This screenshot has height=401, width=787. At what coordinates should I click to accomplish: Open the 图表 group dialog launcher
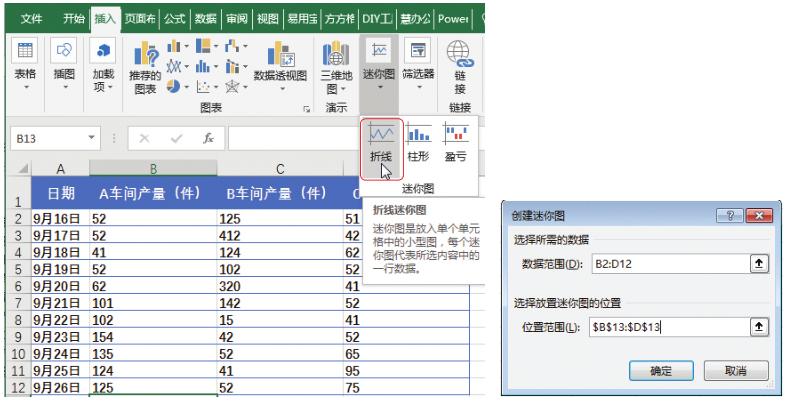click(306, 108)
